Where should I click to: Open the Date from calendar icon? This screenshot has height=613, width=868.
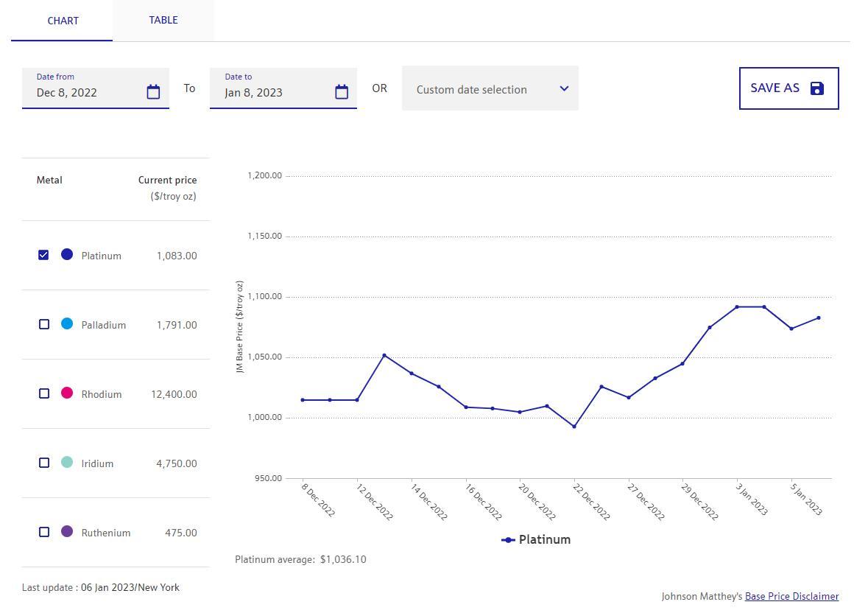click(x=153, y=92)
